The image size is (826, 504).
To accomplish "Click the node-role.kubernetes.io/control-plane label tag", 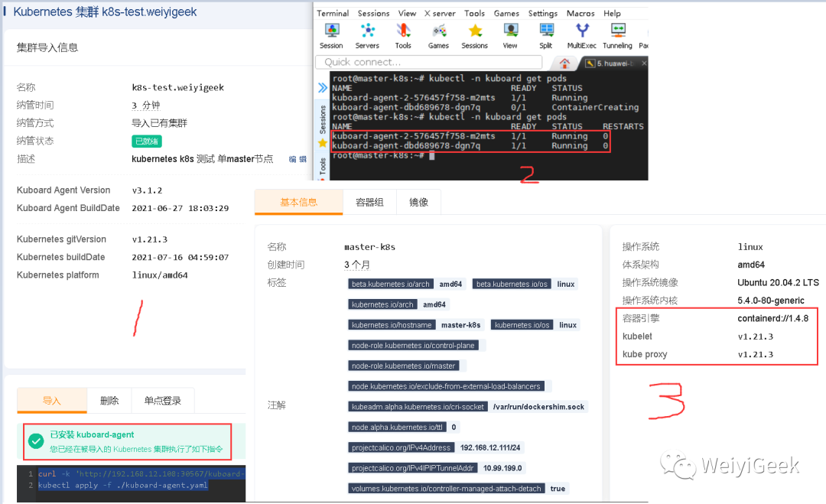I will pyautogui.click(x=413, y=346).
